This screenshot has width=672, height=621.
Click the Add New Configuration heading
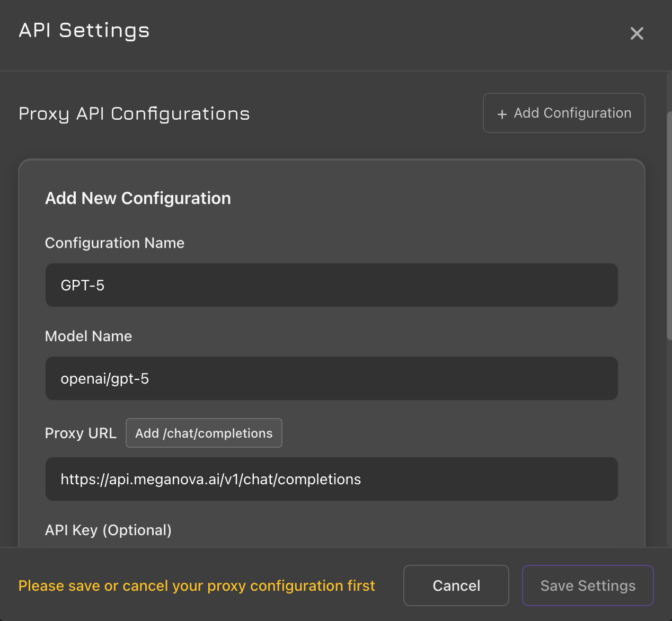(138, 198)
